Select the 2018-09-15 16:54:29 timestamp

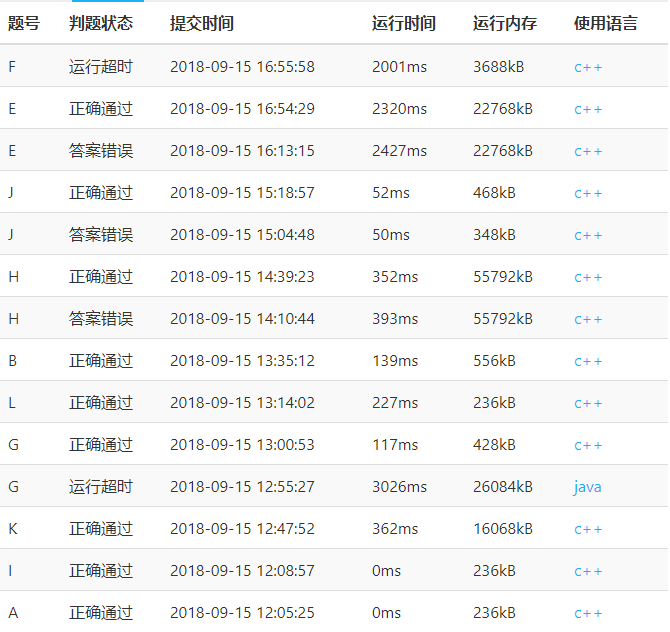click(x=242, y=109)
